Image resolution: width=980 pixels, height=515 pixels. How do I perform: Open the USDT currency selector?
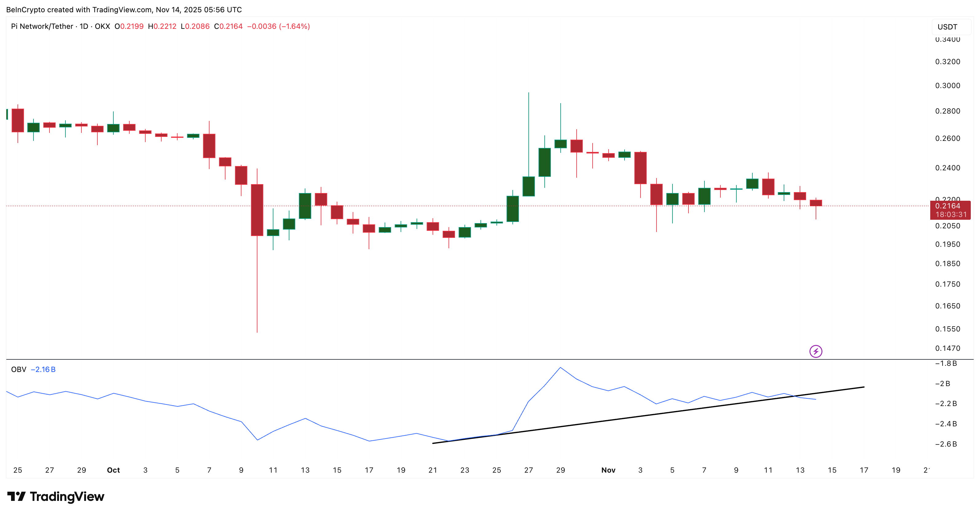[948, 27]
